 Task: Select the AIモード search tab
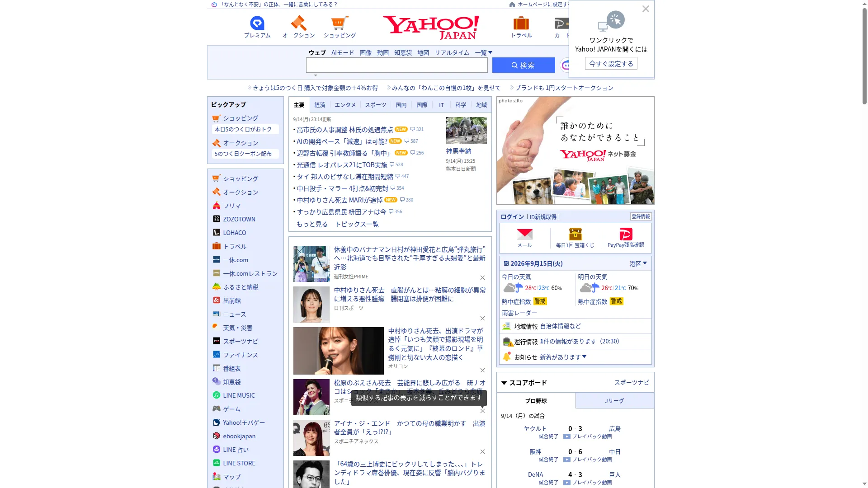point(343,52)
